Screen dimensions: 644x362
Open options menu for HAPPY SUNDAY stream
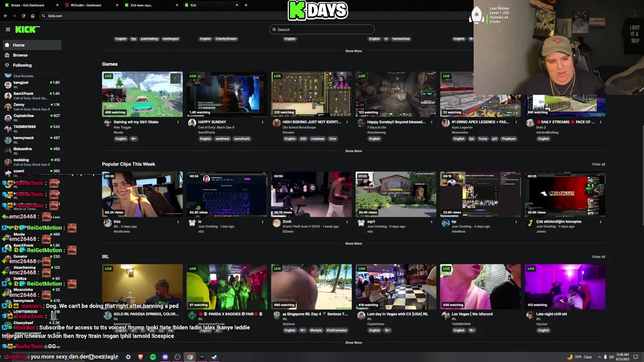tap(262, 122)
